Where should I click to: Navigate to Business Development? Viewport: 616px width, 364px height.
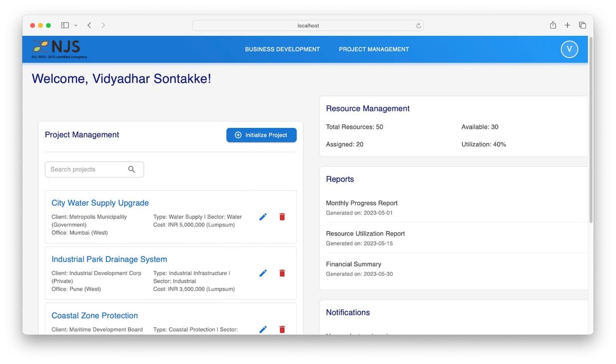tap(282, 49)
